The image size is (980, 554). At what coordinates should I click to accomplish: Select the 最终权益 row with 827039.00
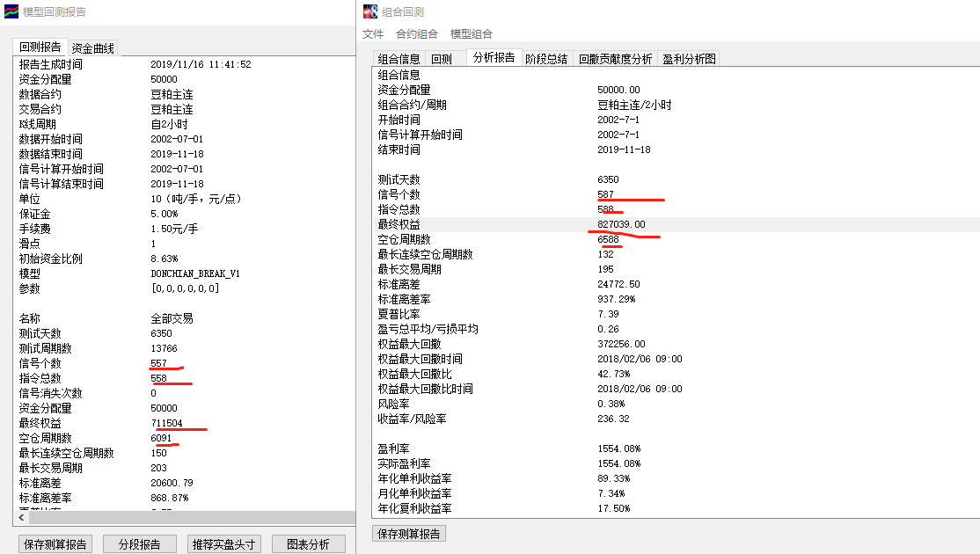click(x=676, y=224)
